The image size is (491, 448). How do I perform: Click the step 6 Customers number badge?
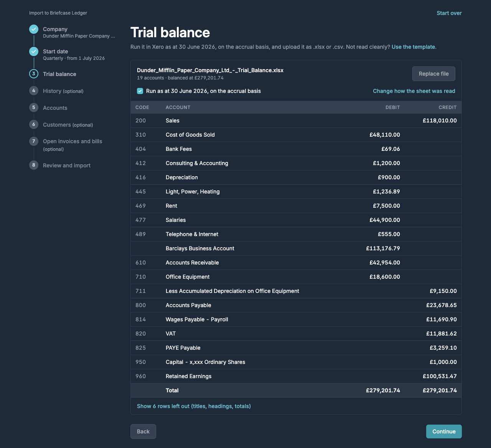tap(34, 124)
